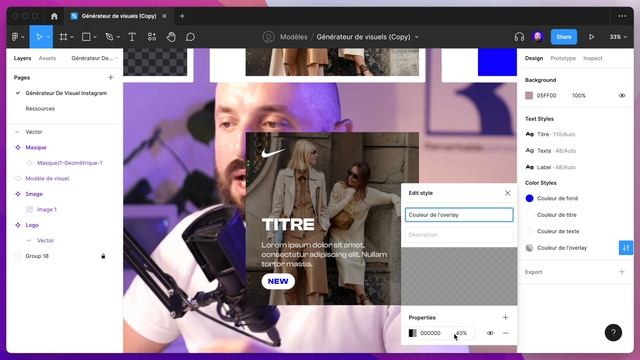Add export setting with plus

click(622, 272)
